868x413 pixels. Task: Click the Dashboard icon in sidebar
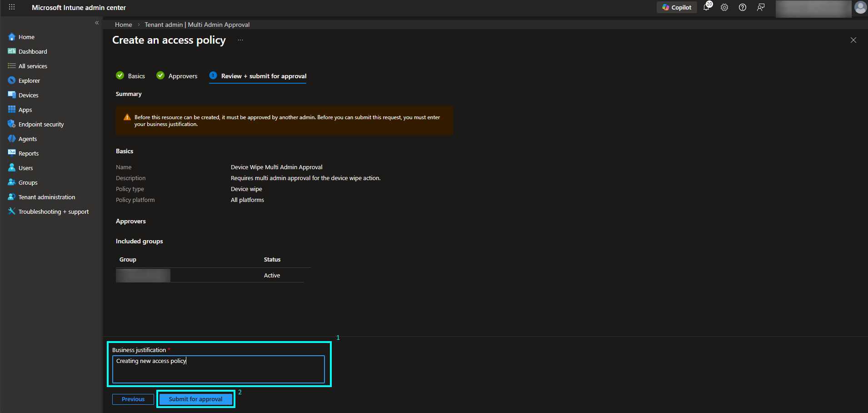click(x=12, y=51)
